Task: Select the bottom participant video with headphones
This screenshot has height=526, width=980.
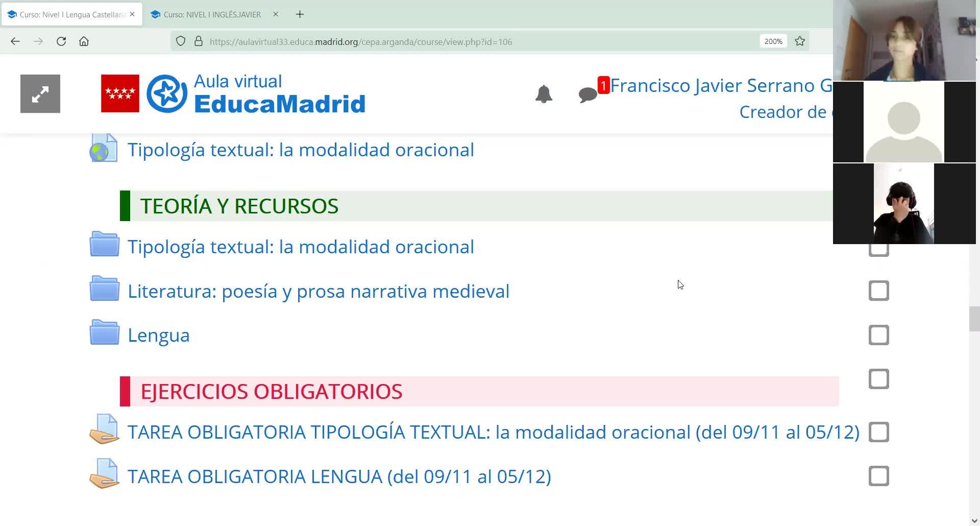Action: pos(904,204)
